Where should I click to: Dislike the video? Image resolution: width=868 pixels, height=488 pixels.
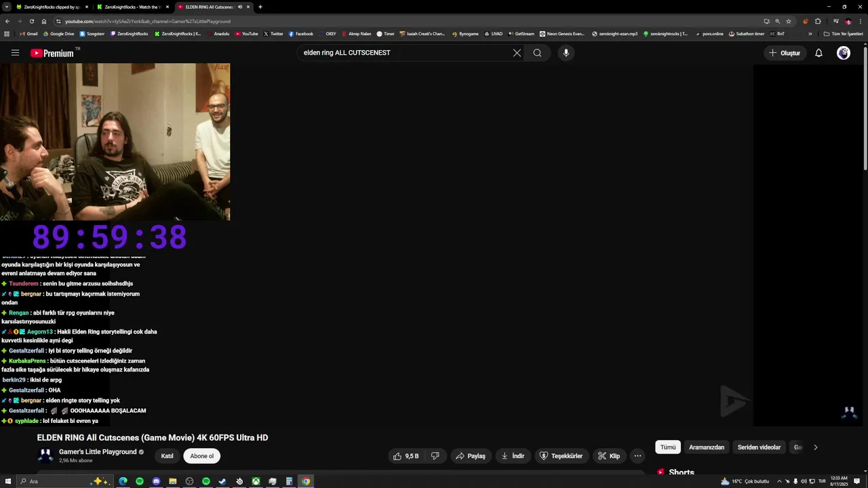coord(435,456)
